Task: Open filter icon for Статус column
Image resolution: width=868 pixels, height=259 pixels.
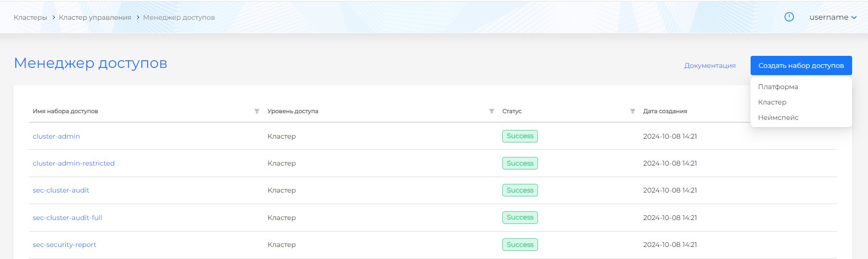Action: (x=632, y=111)
